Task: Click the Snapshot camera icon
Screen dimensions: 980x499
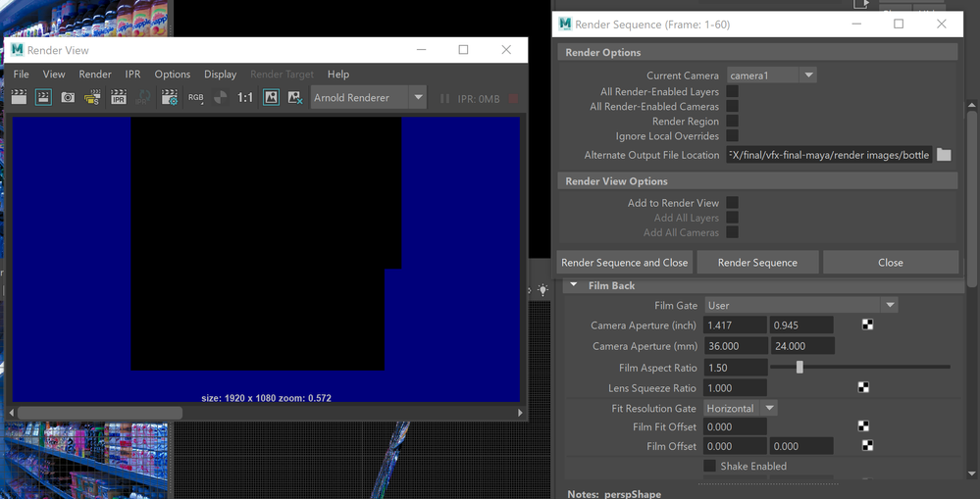Action: [68, 98]
